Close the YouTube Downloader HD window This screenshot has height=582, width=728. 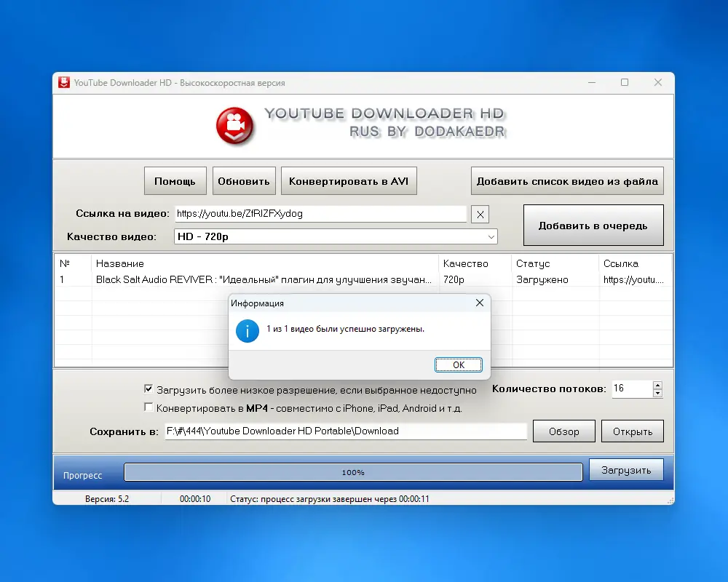658,83
